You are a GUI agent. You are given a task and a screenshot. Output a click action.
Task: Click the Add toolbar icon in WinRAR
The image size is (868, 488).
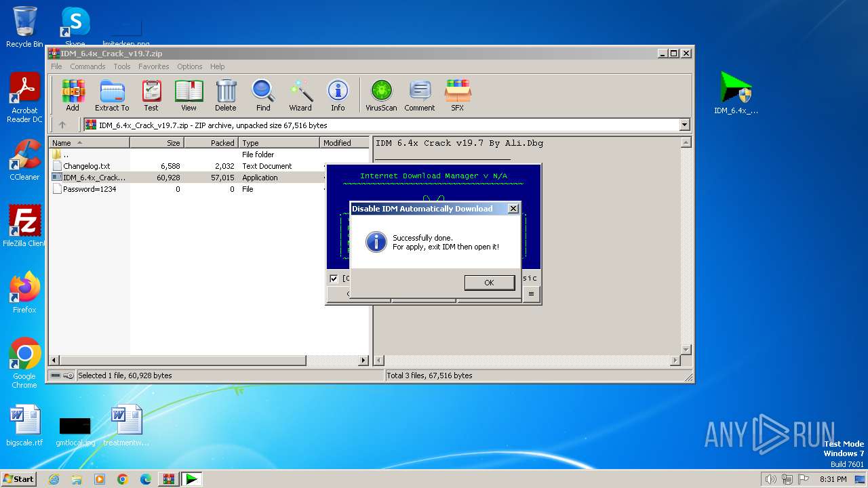click(73, 95)
